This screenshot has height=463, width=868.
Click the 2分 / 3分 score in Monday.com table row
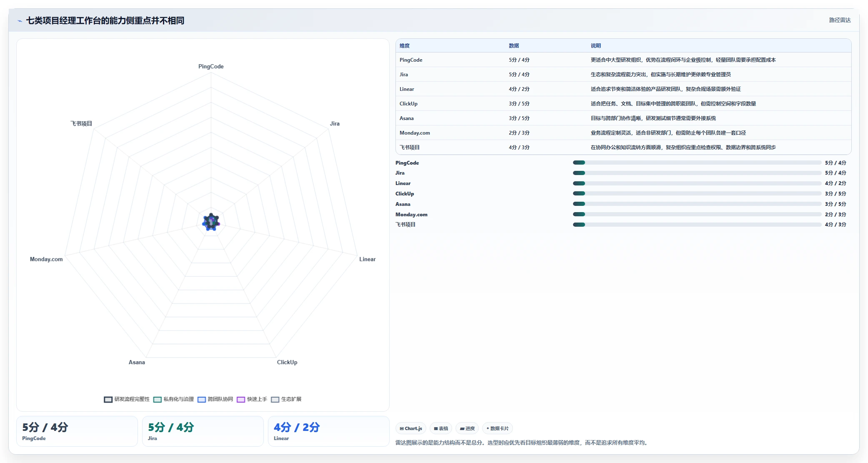[519, 133]
